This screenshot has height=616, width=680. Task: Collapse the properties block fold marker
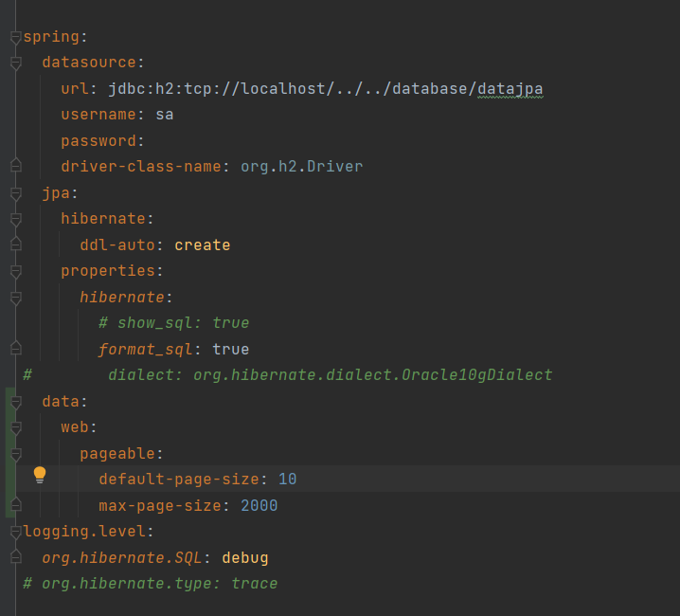coord(15,272)
